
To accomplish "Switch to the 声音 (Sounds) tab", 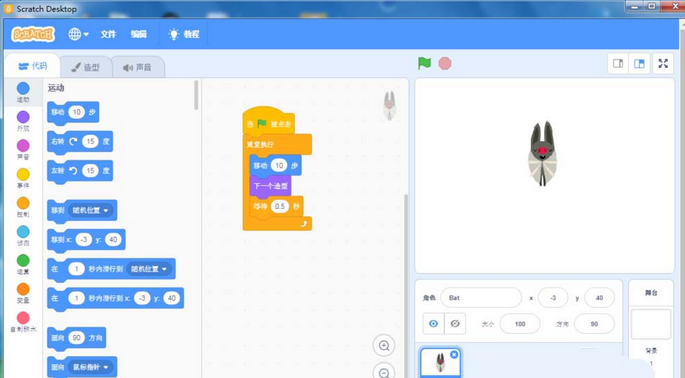I will 138,67.
